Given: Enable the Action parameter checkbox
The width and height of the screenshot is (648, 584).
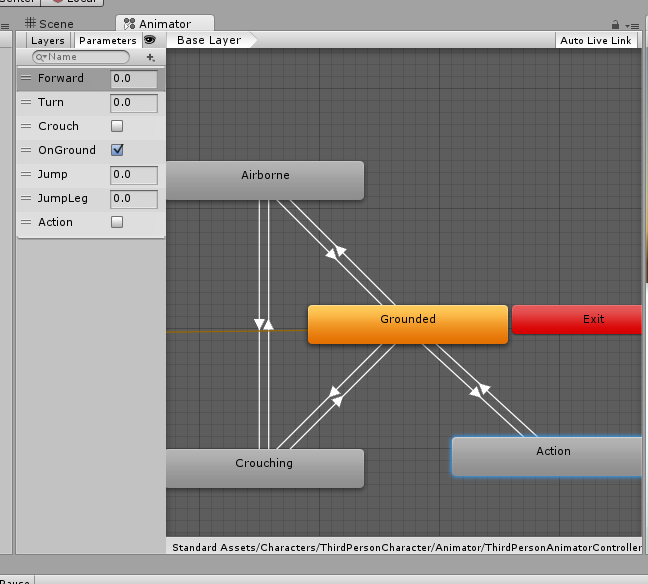Looking at the screenshot, I should 117,222.
